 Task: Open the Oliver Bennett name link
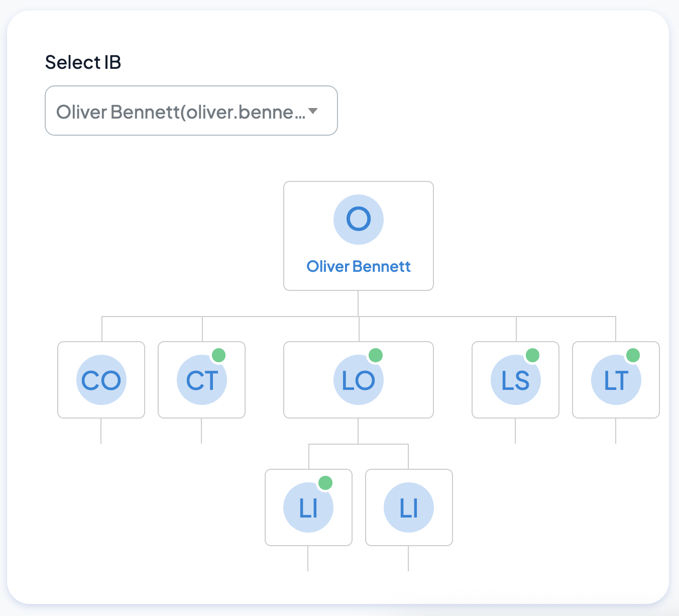[359, 266]
